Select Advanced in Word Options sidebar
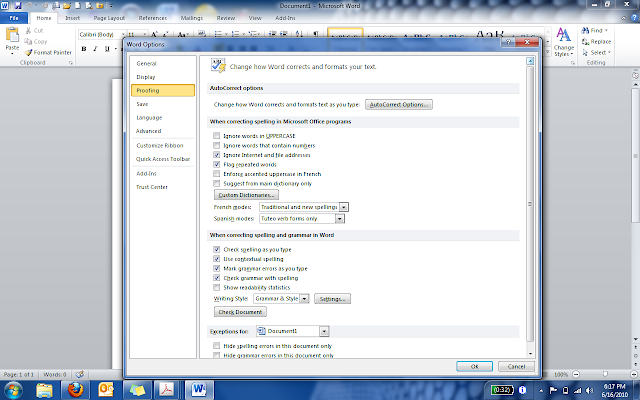 click(x=163, y=131)
